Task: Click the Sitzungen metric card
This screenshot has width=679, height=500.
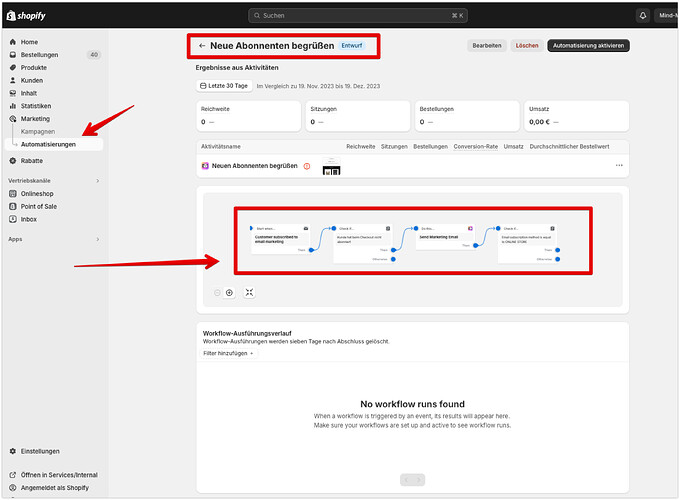Action: 358,116
